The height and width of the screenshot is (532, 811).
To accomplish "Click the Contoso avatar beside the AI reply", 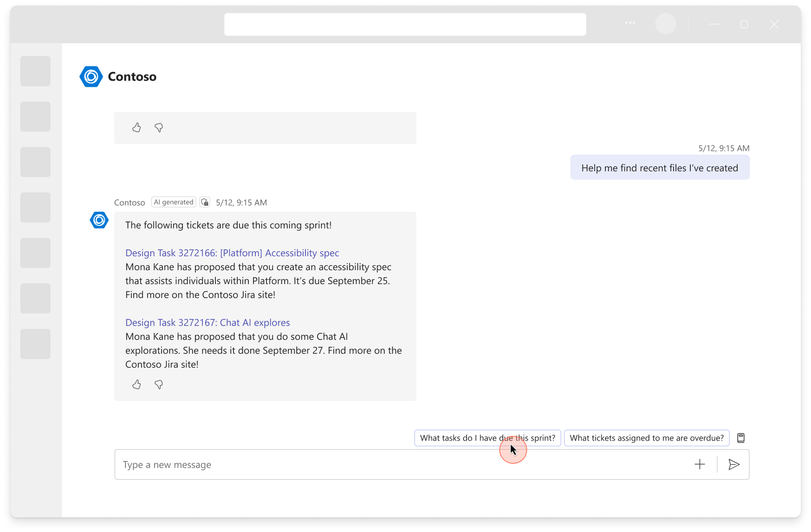I will [x=99, y=220].
